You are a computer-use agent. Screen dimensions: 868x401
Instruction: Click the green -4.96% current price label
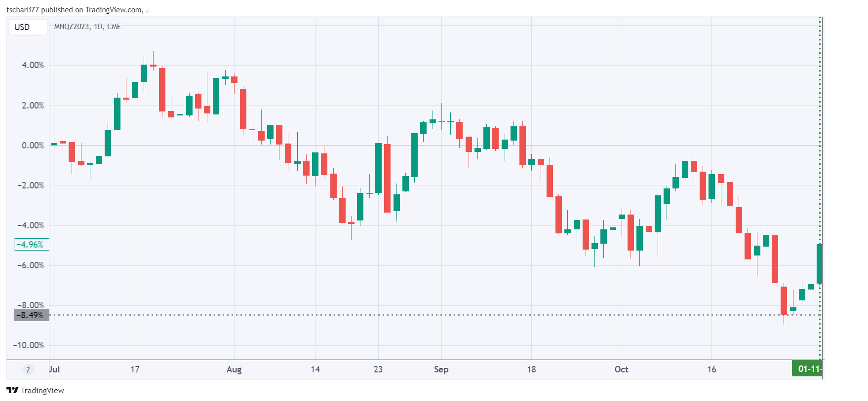31,244
